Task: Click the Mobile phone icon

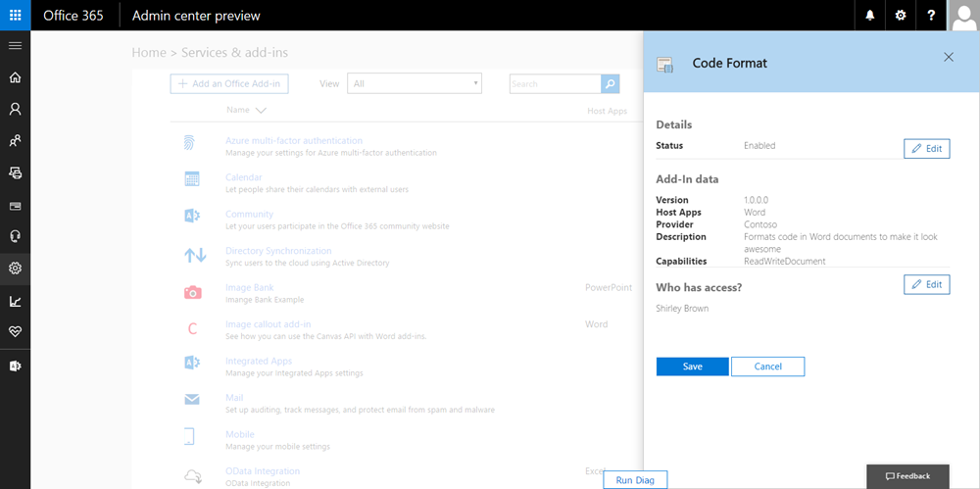Action: tap(189, 436)
